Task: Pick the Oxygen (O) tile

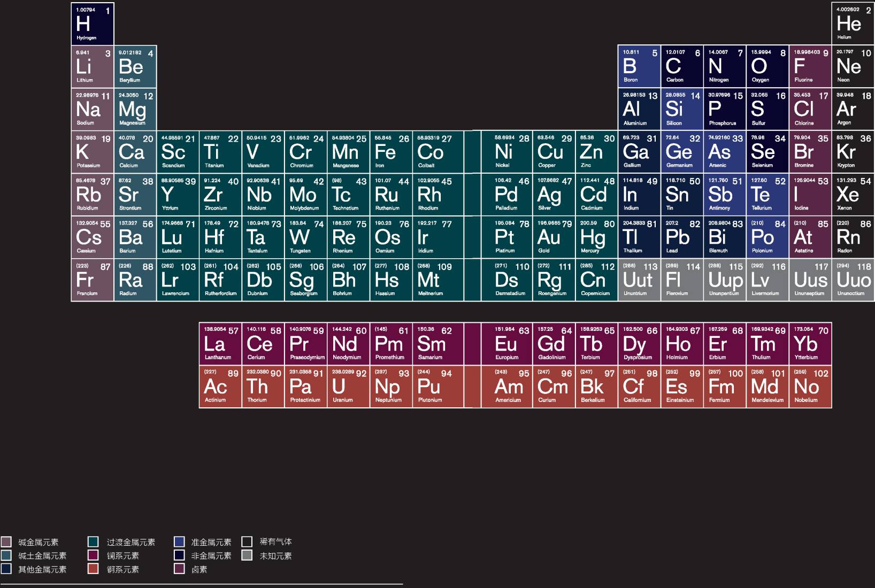Action: pos(767,66)
